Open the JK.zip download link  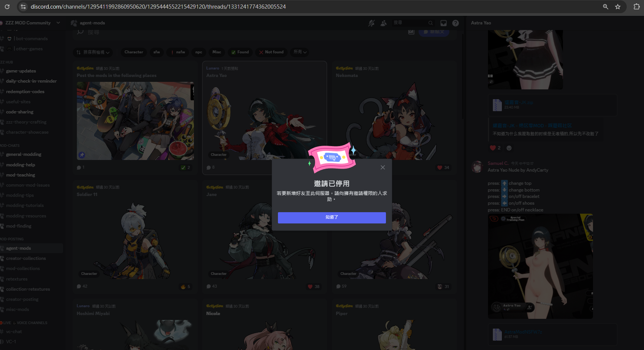518,102
